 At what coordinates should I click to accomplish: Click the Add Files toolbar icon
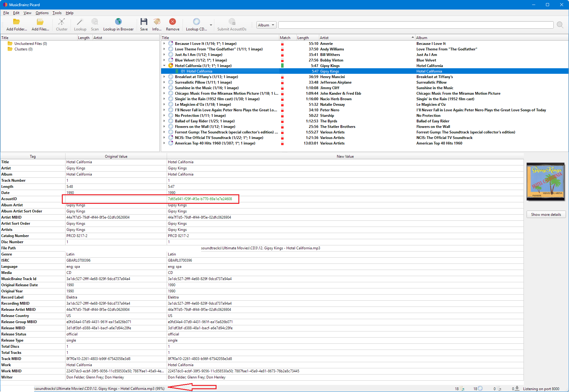click(40, 22)
